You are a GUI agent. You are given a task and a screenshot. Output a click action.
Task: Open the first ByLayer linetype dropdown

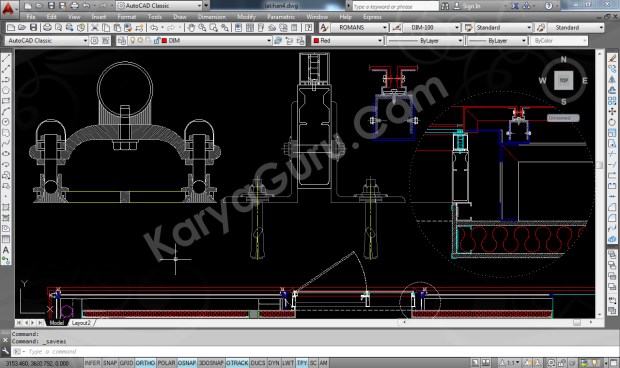coord(460,41)
